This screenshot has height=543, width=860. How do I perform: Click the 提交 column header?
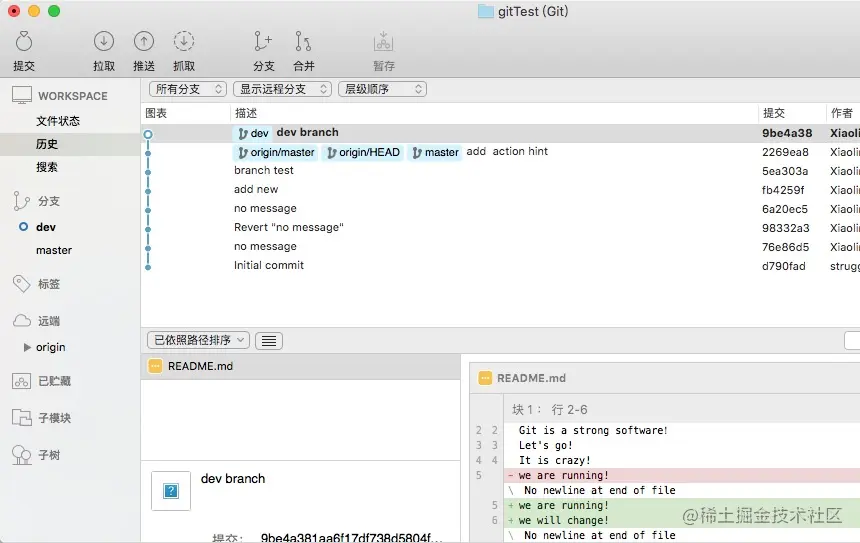click(774, 113)
